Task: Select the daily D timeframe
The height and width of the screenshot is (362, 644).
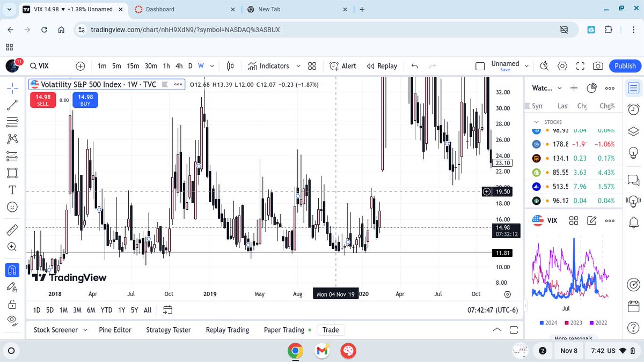Action: coord(190,66)
